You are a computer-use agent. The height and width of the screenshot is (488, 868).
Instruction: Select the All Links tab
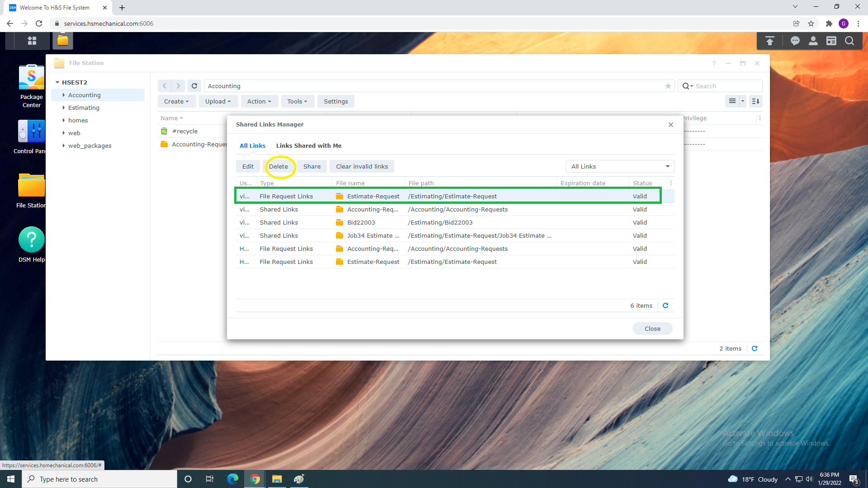tap(252, 145)
